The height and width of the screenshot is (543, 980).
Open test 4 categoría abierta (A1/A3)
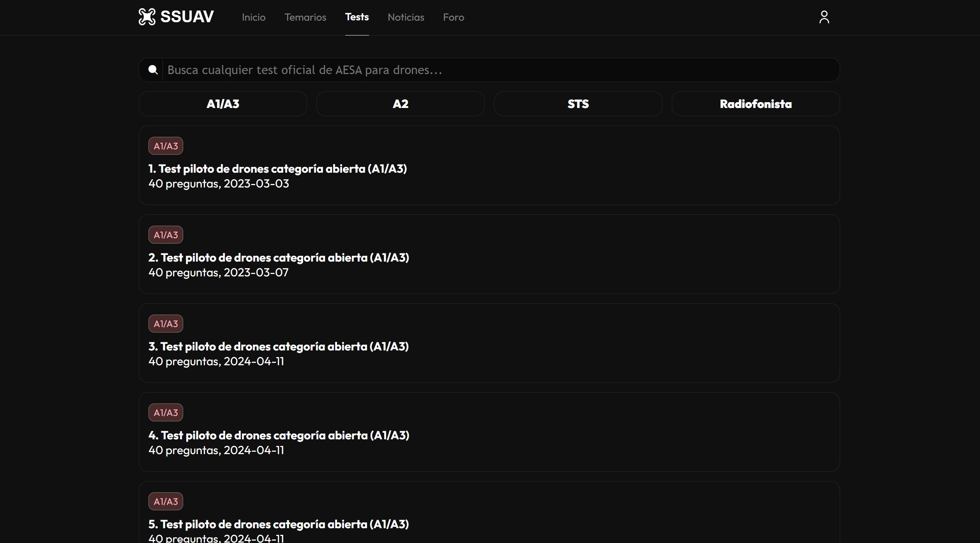[x=278, y=435]
